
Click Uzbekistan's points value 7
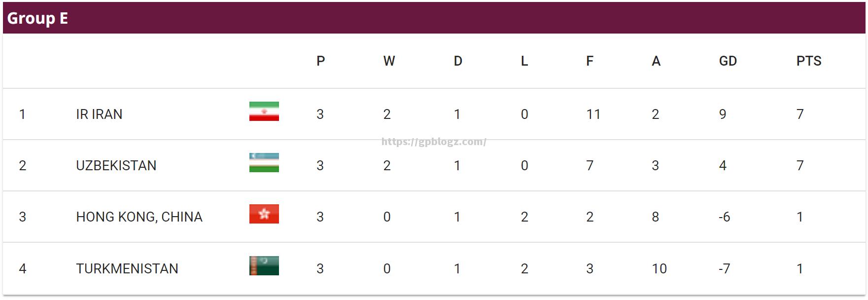pos(800,166)
